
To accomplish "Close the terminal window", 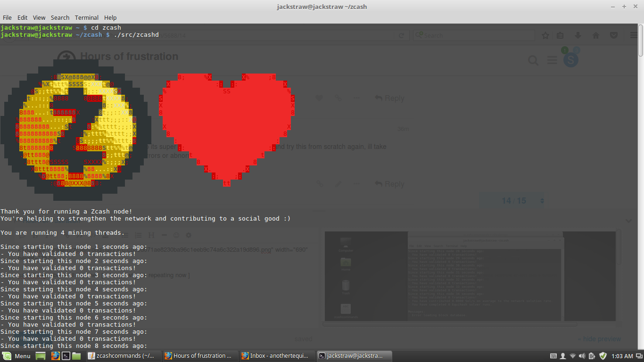I will (634, 7).
